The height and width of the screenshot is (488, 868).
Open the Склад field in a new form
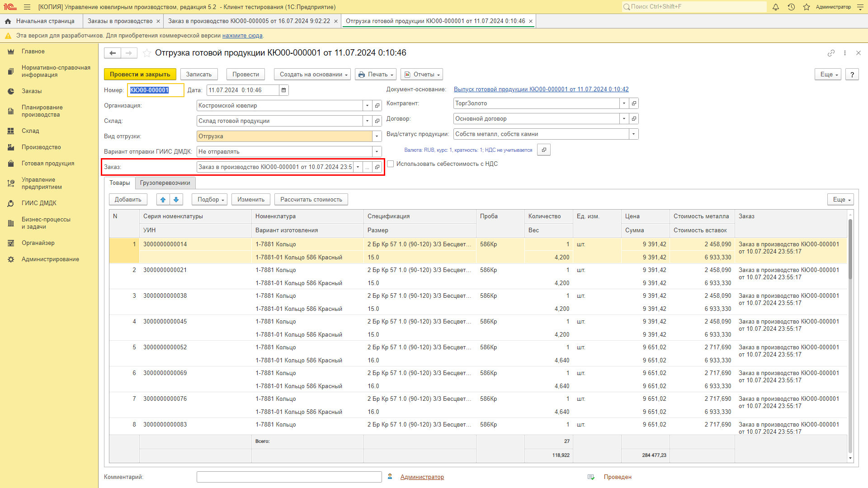(377, 121)
